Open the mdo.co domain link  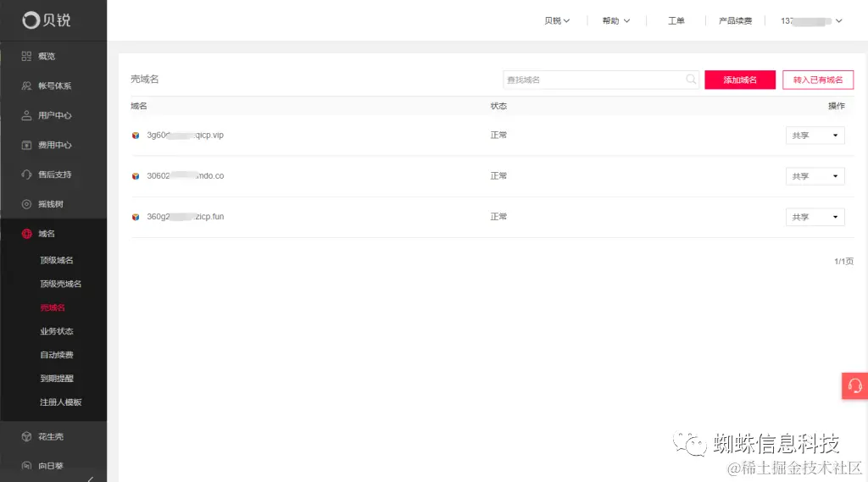tap(185, 176)
